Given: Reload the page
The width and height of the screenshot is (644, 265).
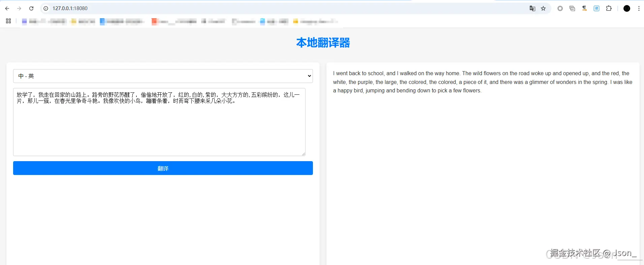Looking at the screenshot, I should [x=31, y=8].
